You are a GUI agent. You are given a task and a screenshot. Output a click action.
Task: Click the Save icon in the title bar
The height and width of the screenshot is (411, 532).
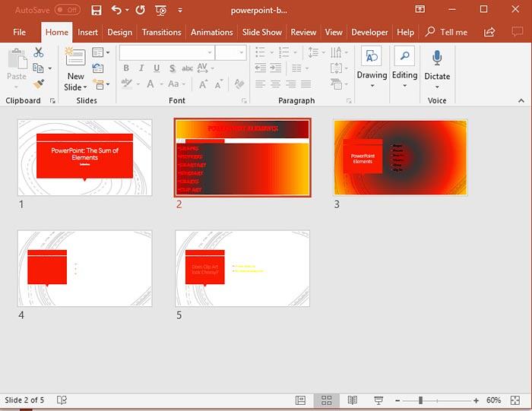click(97, 11)
